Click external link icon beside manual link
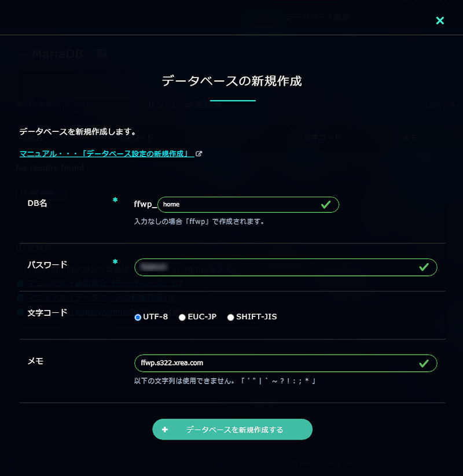 [x=199, y=154]
